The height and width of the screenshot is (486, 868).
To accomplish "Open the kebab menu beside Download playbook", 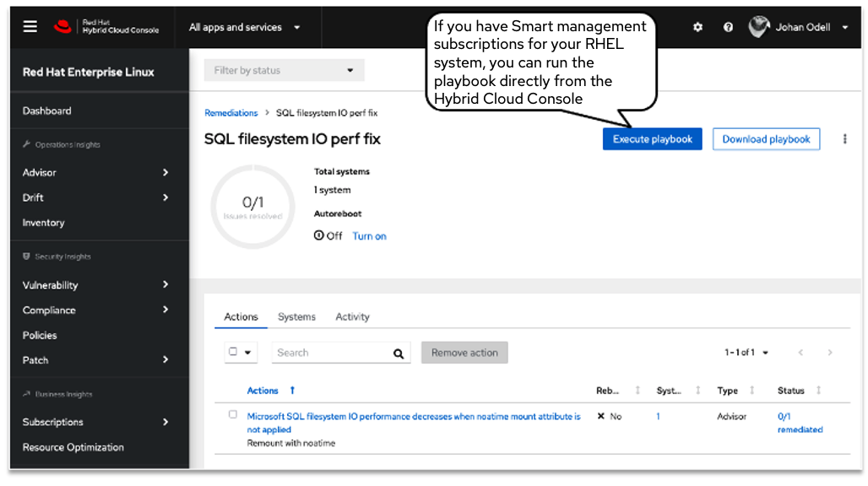I will 844,139.
